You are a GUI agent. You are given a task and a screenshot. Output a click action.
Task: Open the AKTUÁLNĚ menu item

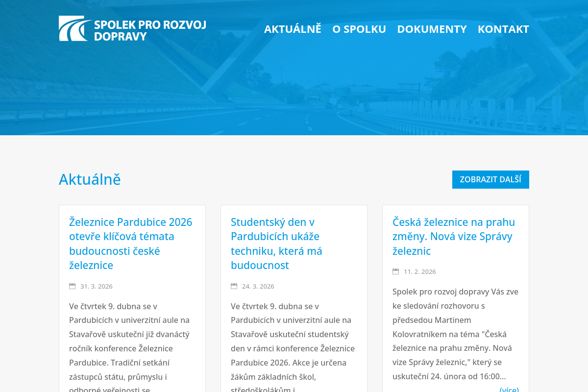293,29
